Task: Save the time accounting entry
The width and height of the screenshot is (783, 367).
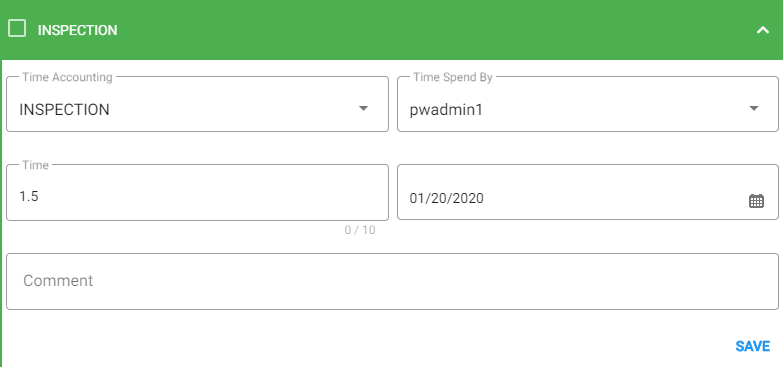Action: click(x=753, y=346)
